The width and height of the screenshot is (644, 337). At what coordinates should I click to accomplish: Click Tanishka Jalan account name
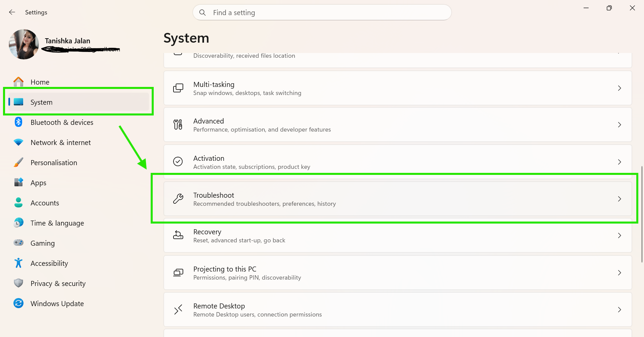67,41
